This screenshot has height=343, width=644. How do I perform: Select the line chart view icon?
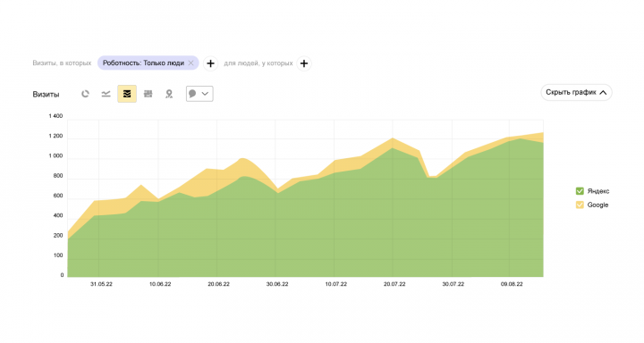coord(106,94)
